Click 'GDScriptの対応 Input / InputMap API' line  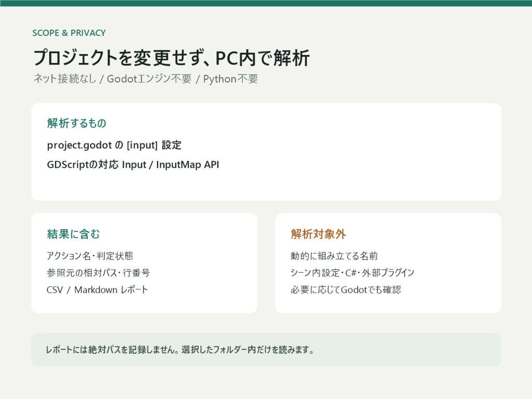coord(133,165)
